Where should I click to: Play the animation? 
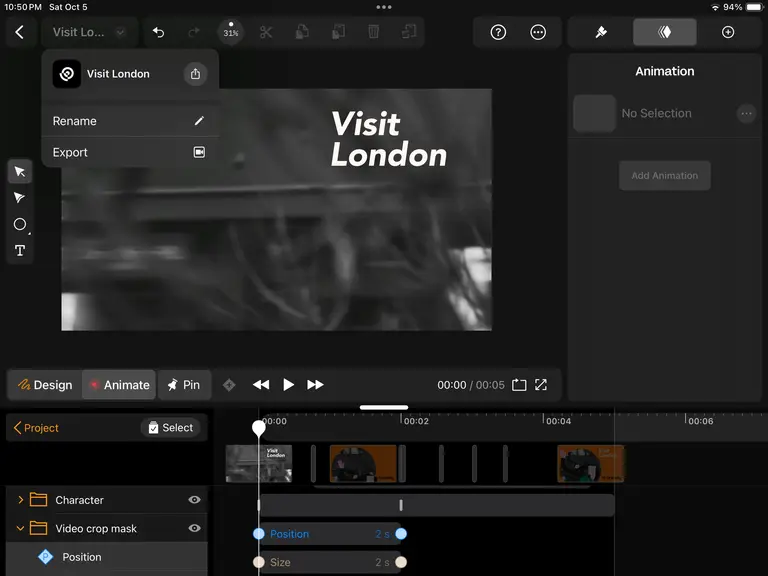pyautogui.click(x=288, y=385)
